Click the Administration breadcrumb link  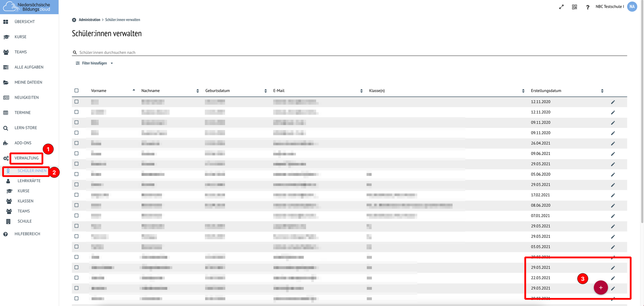coord(90,20)
